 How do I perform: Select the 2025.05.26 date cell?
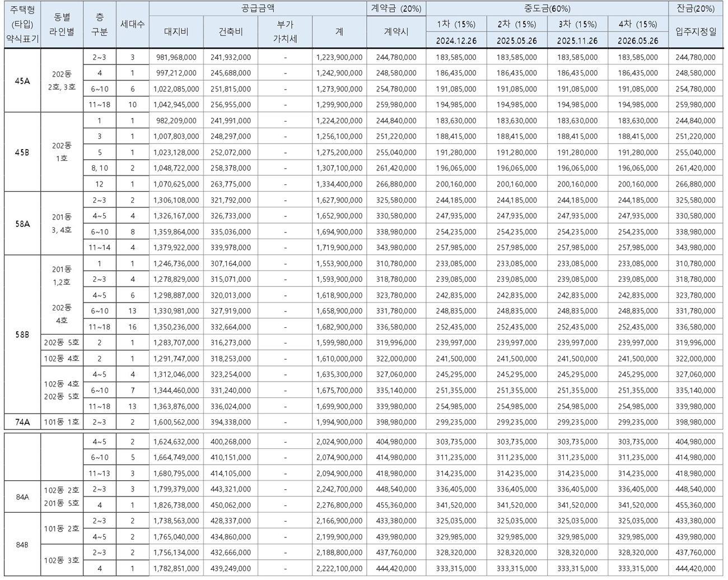click(516, 40)
